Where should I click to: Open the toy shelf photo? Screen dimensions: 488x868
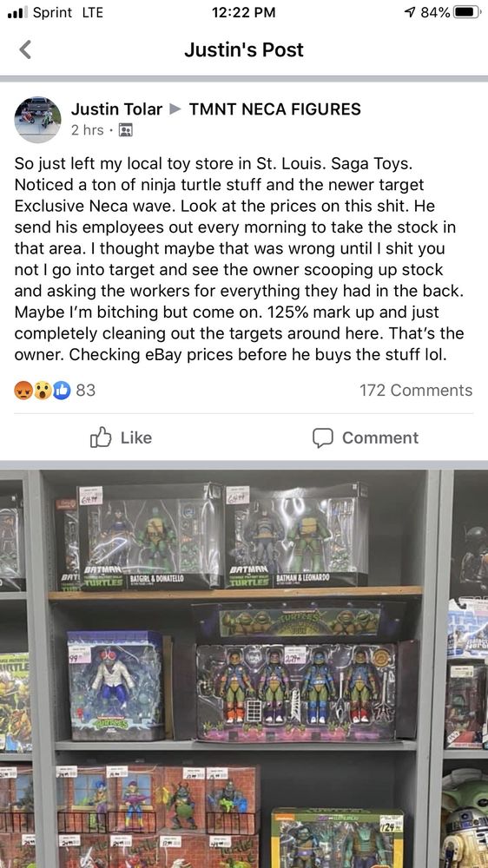click(244, 668)
